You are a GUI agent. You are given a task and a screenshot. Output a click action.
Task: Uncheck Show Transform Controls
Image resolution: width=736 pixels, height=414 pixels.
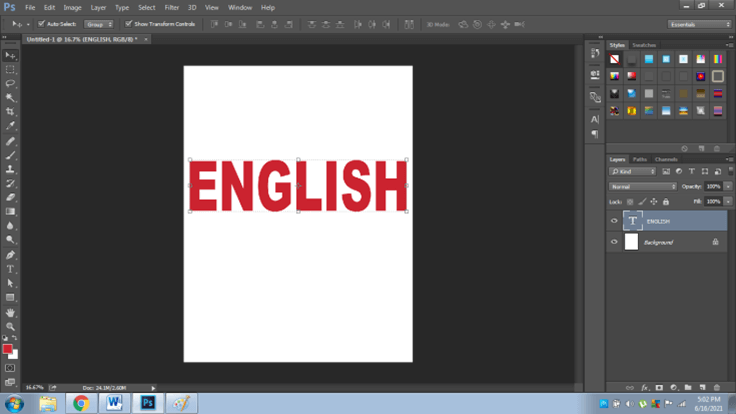click(128, 23)
